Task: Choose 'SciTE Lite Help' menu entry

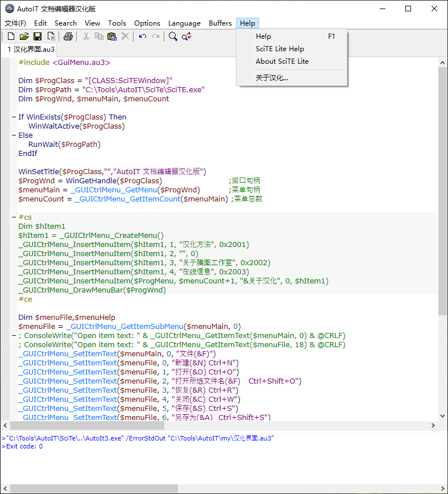Action: point(280,49)
